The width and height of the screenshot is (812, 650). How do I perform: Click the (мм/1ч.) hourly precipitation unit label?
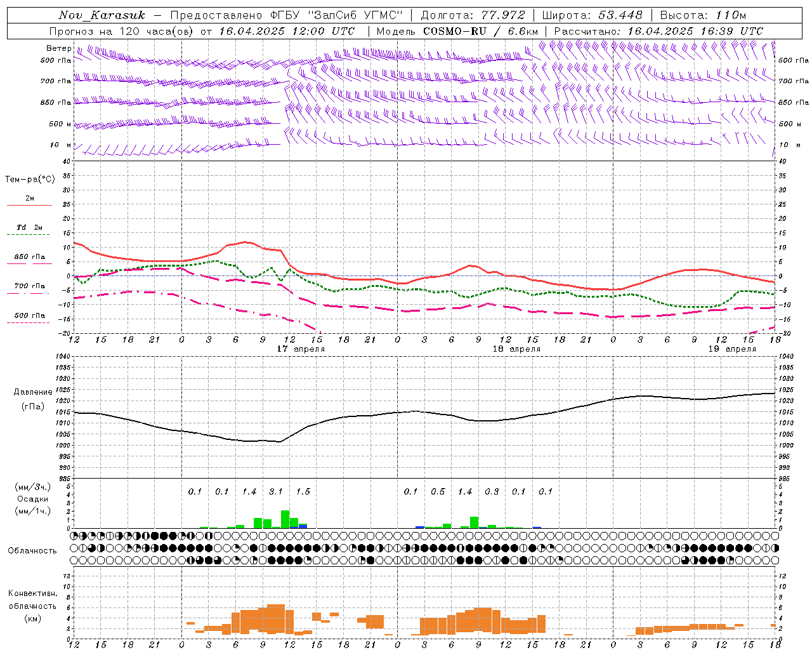(x=33, y=511)
